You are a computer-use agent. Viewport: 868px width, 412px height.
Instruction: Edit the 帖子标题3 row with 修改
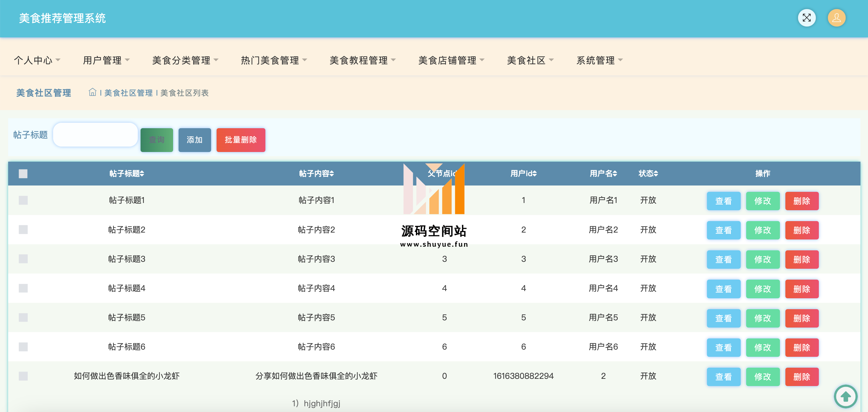tap(762, 260)
